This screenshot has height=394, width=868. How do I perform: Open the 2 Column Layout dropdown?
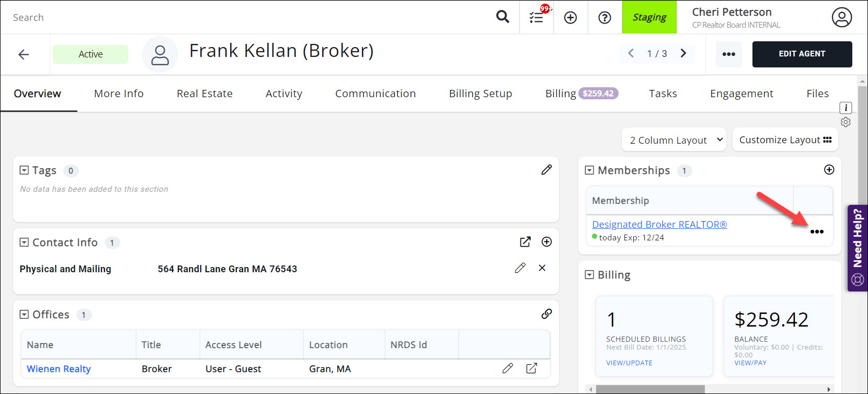coord(674,140)
